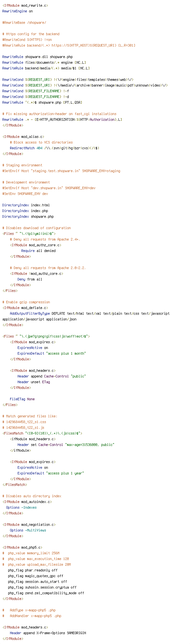Click the "RewriteRule files/documents/.* engine" line

click(44, 62)
